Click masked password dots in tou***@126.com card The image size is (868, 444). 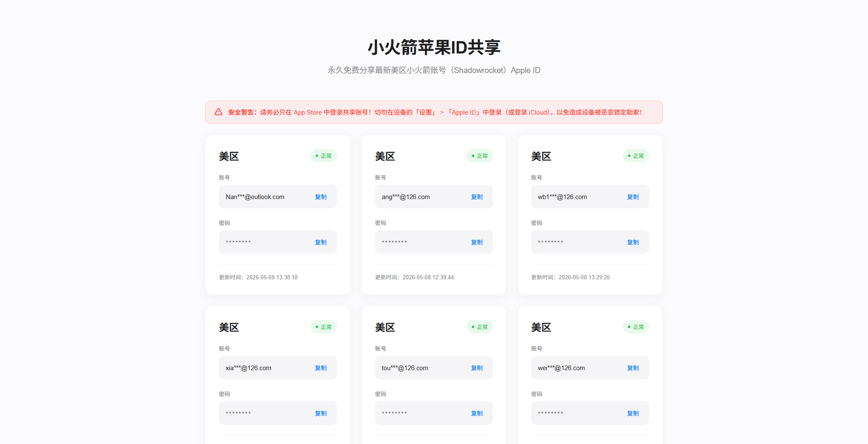[394, 413]
